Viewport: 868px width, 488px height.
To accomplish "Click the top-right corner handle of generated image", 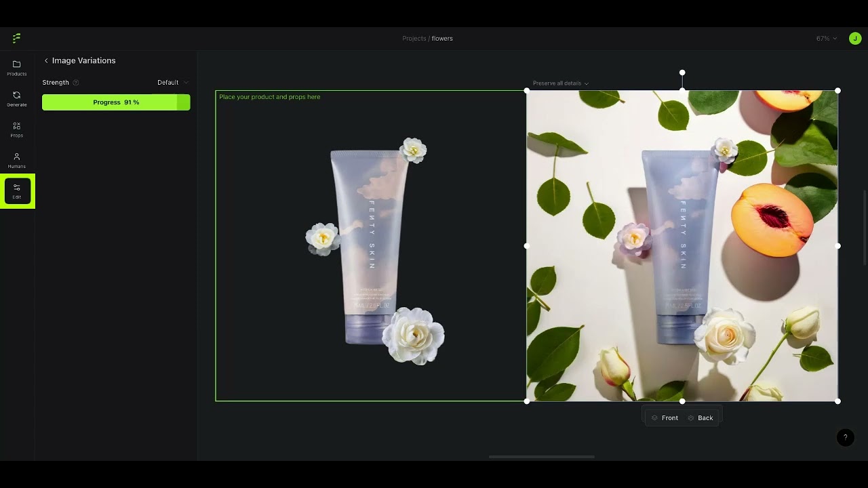I will 837,90.
